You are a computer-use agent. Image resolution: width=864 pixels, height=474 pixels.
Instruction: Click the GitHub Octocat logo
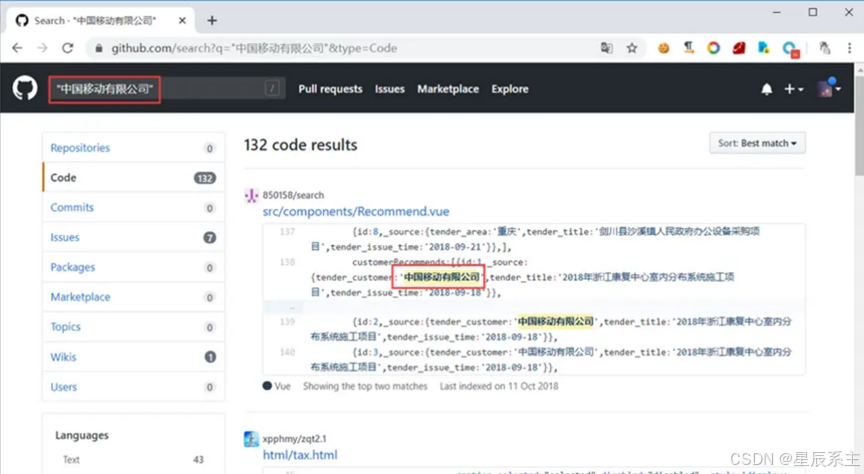point(25,89)
